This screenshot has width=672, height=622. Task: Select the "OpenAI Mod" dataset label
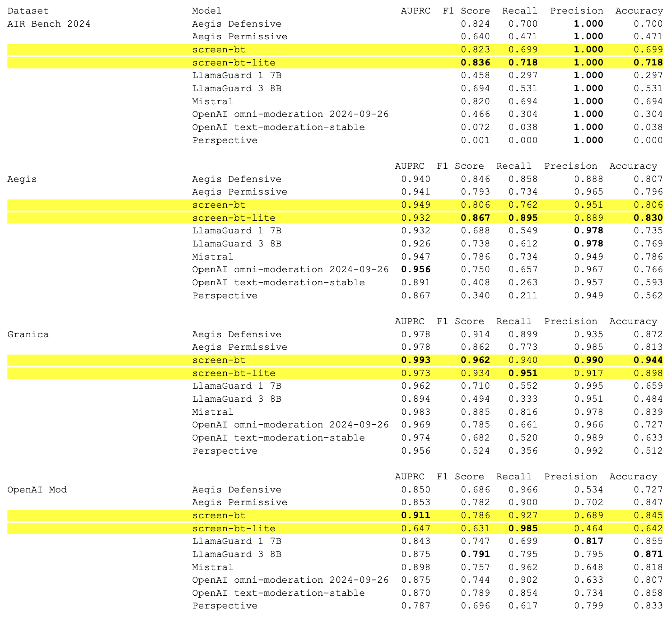[x=37, y=490]
